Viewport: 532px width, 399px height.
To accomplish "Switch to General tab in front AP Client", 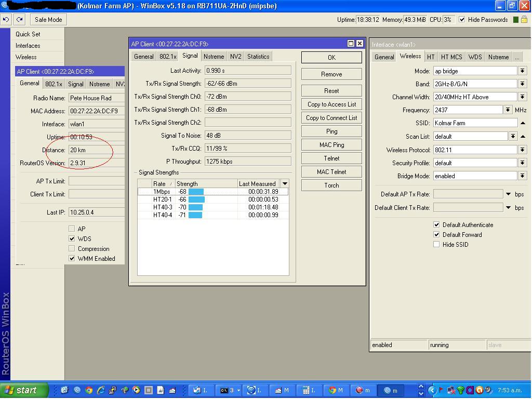I will coord(143,57).
